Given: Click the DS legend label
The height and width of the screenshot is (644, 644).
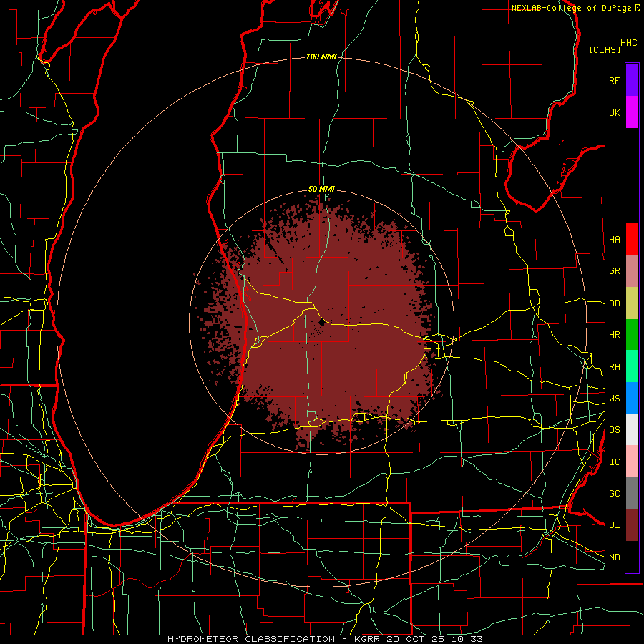Looking at the screenshot, I should click(615, 430).
